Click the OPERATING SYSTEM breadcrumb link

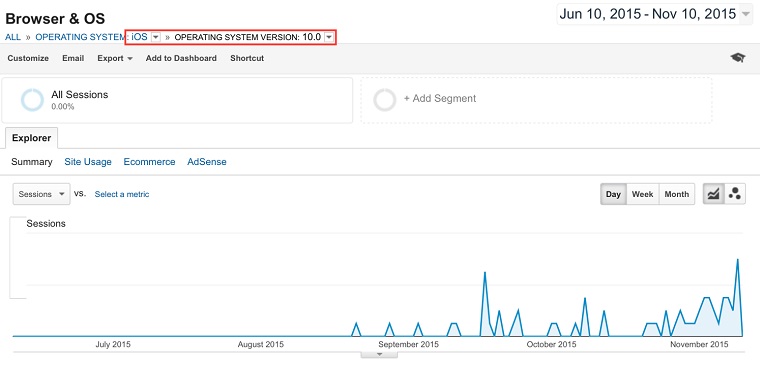81,37
